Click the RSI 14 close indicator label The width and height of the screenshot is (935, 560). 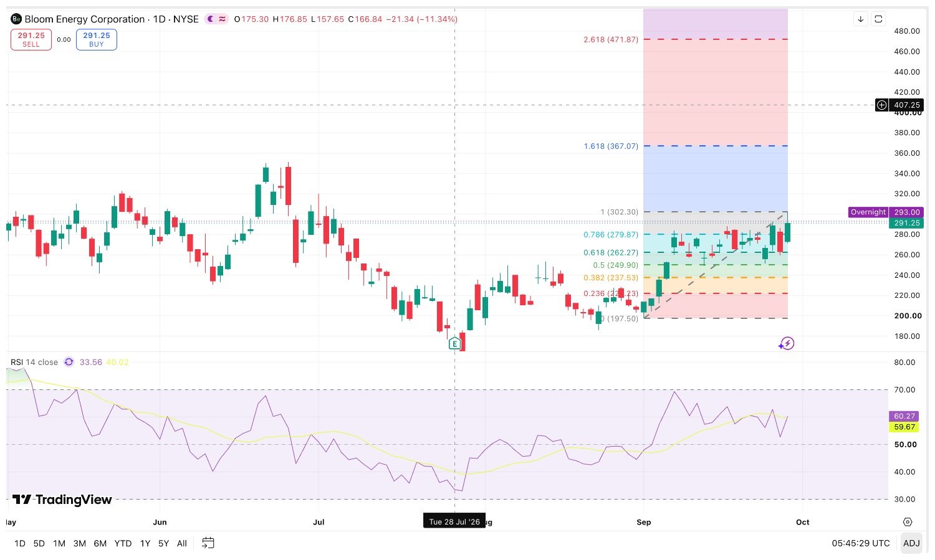pos(34,362)
